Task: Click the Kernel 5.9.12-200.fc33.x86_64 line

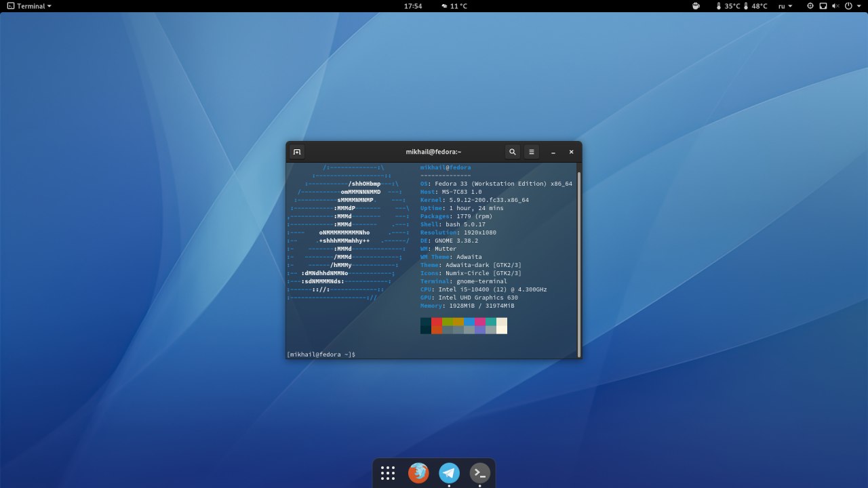Action: click(x=475, y=200)
